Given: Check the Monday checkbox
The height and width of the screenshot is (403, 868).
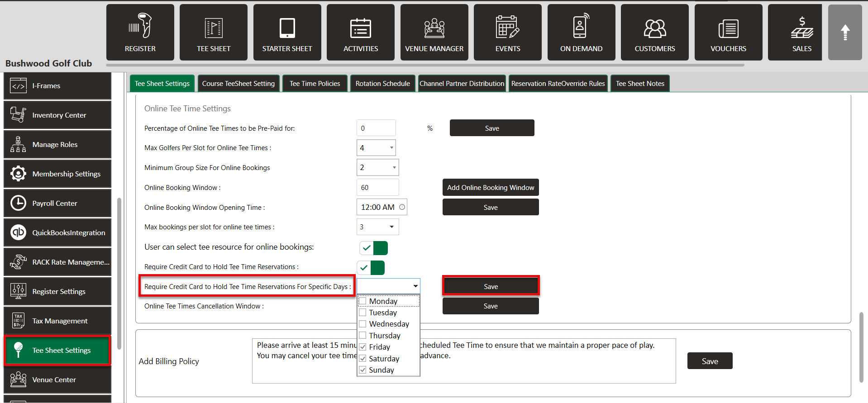Looking at the screenshot, I should pyautogui.click(x=363, y=301).
